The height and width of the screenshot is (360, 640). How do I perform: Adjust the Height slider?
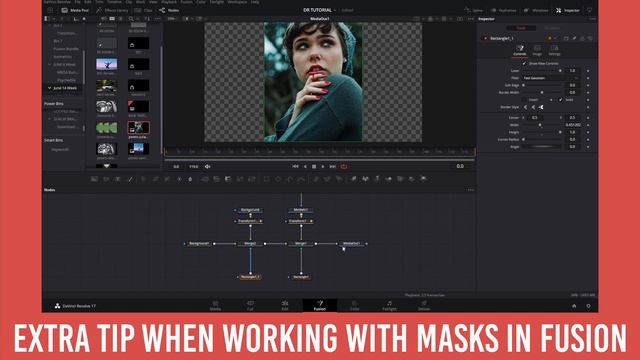click(x=542, y=132)
